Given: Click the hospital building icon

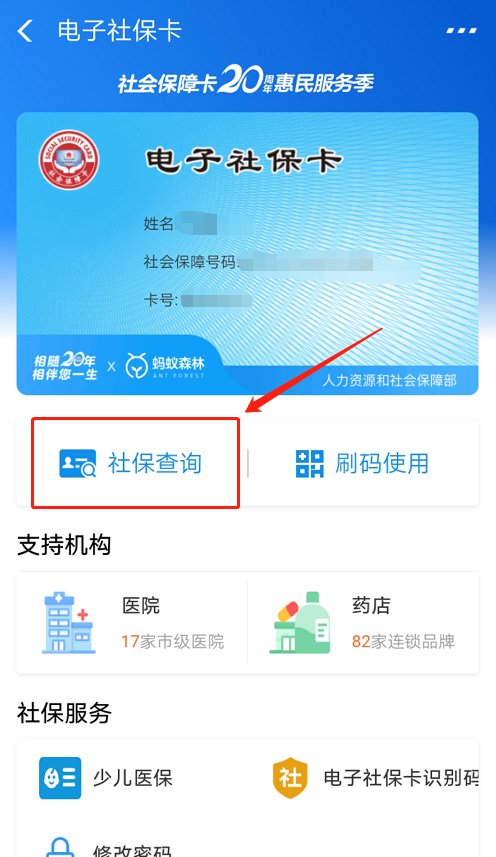Looking at the screenshot, I should [x=68, y=623].
